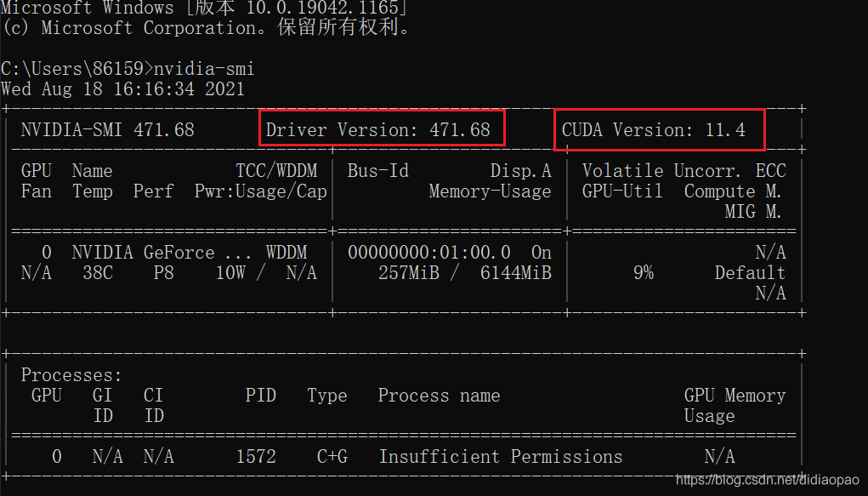
Task: Click the Bus-Id value 00000000:01:00.0
Action: [429, 253]
